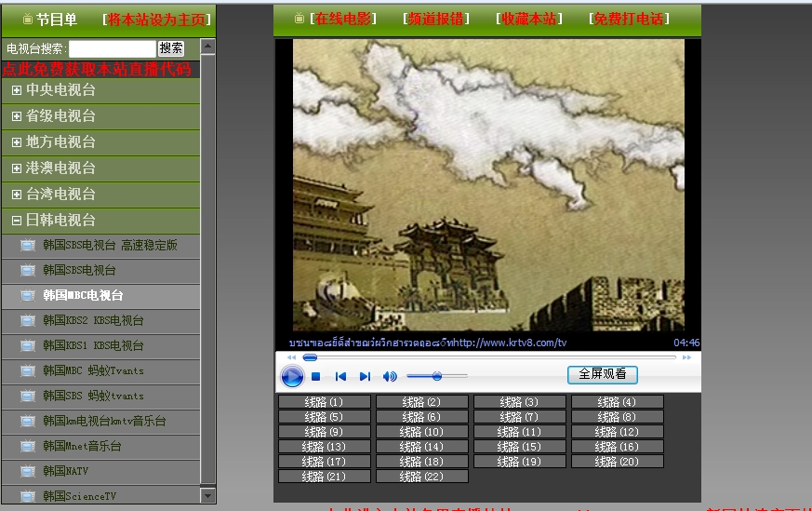Skip to next track in player
The height and width of the screenshot is (511, 812).
pyautogui.click(x=366, y=377)
